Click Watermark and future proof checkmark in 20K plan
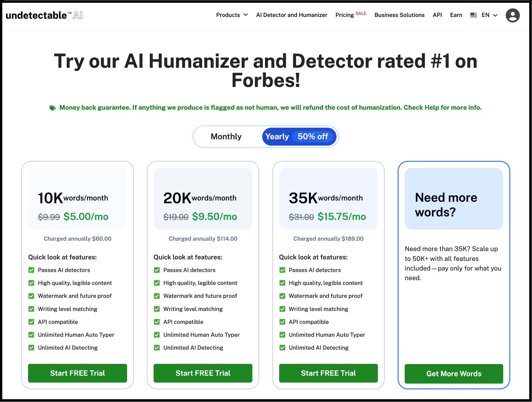 pyautogui.click(x=157, y=296)
